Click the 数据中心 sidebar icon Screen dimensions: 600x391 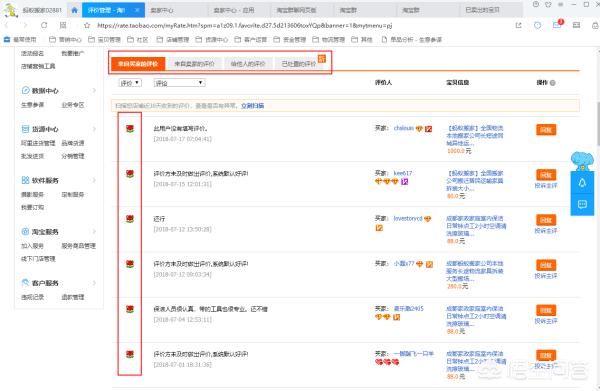(25, 90)
